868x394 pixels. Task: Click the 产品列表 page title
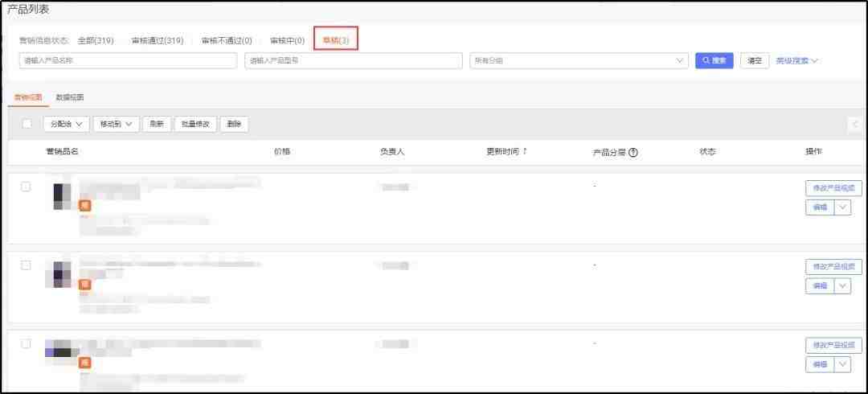(27, 9)
